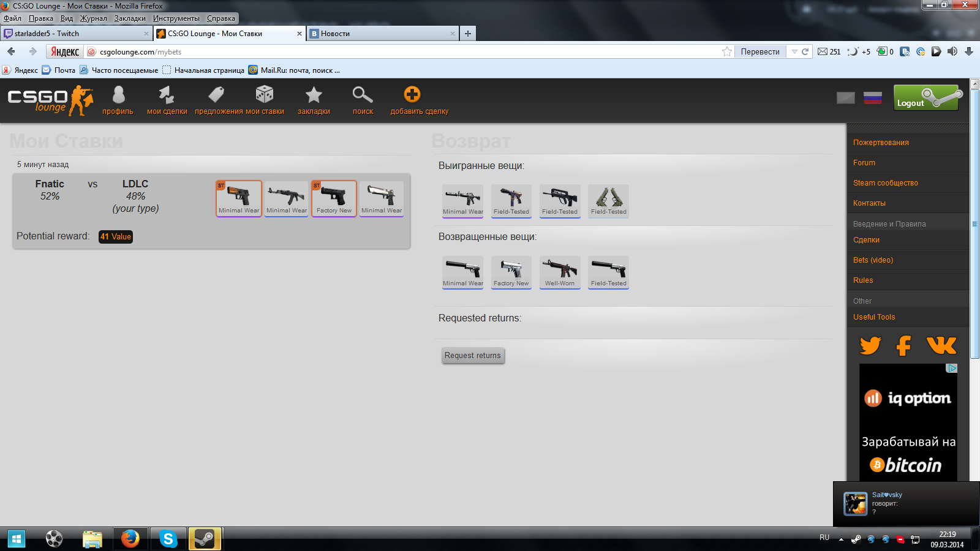The image size is (980, 551).
Task: Switch site language to Russian flag
Action: 873,98
